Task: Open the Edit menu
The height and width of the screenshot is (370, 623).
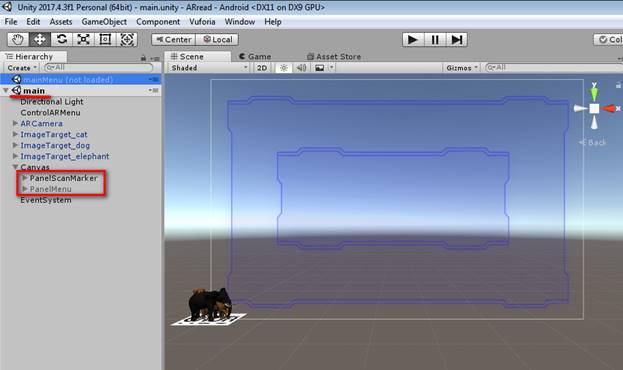Action: pyautogui.click(x=33, y=22)
